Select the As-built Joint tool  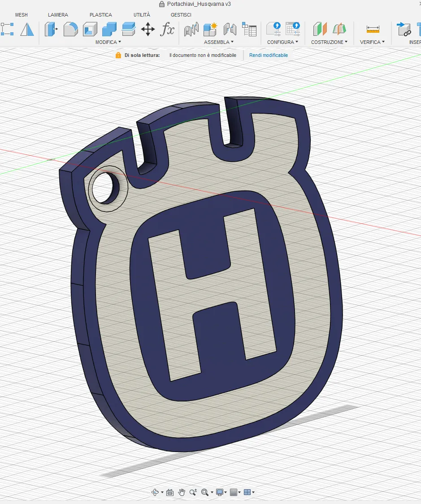click(230, 30)
